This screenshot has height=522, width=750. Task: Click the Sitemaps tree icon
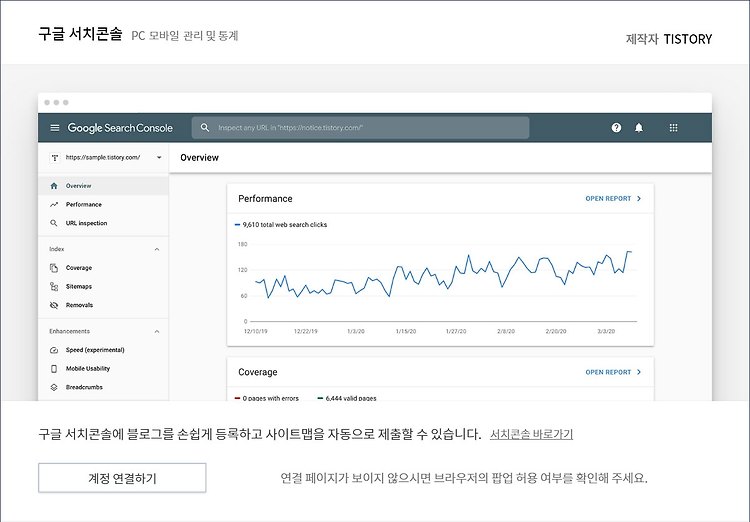click(x=54, y=287)
